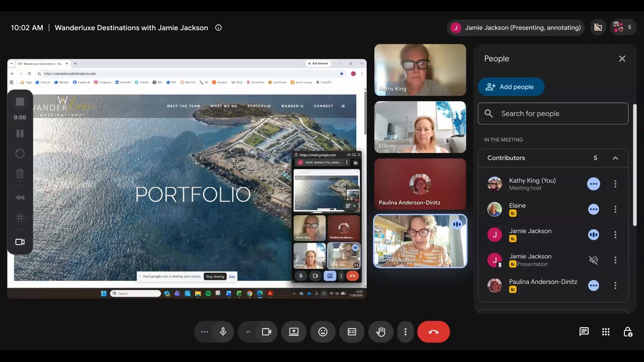644x362 pixels.
Task: Open WANDER-U in website navigation
Action: (292, 106)
